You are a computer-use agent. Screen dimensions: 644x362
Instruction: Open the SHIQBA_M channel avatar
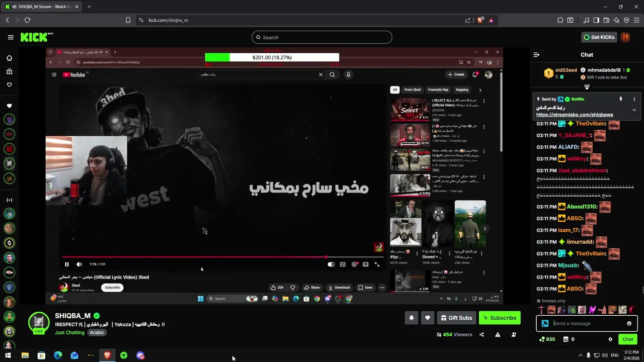coord(38,322)
